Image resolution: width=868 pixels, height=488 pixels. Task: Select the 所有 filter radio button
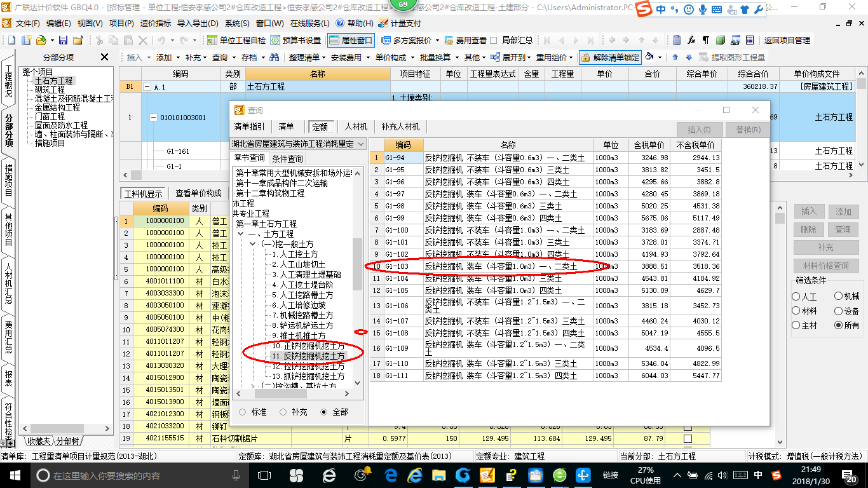click(838, 325)
